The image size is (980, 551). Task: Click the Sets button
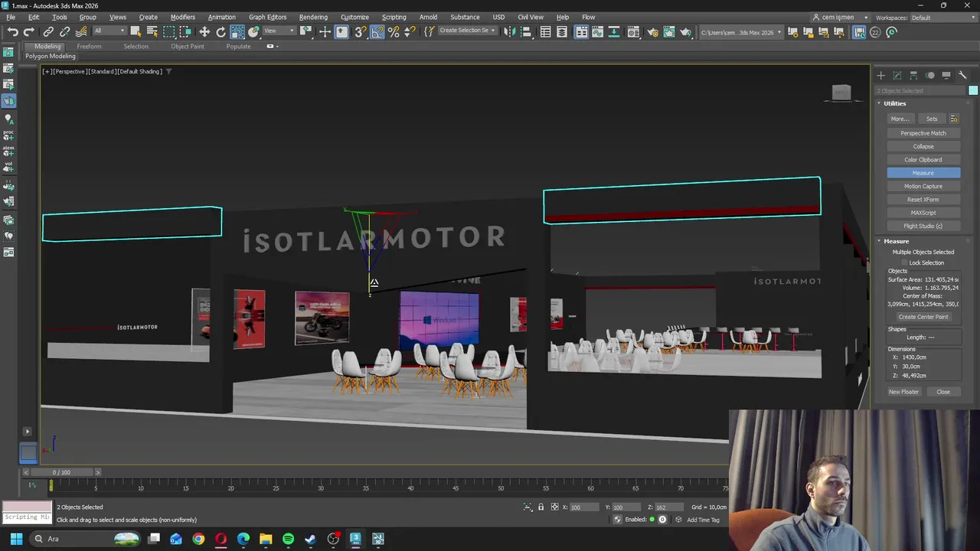(932, 119)
